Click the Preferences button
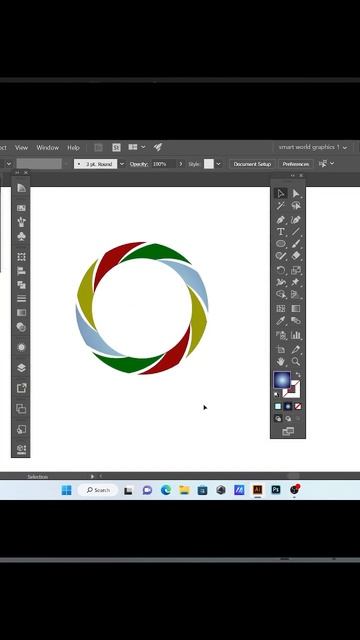 [x=296, y=164]
